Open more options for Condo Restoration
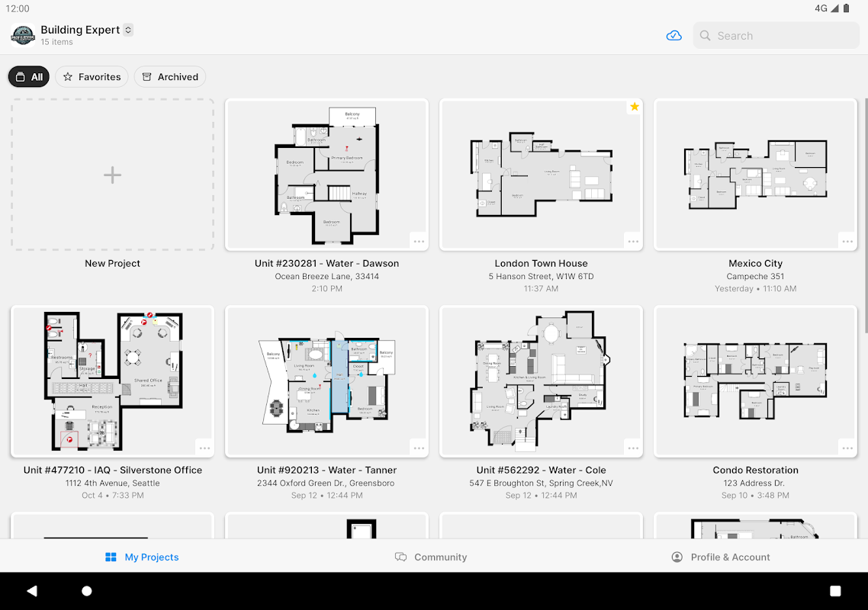Viewport: 868px width, 610px height. tap(847, 448)
